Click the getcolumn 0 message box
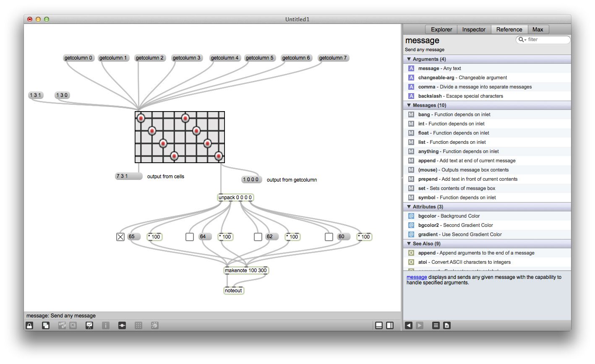595x364 pixels. click(x=78, y=58)
